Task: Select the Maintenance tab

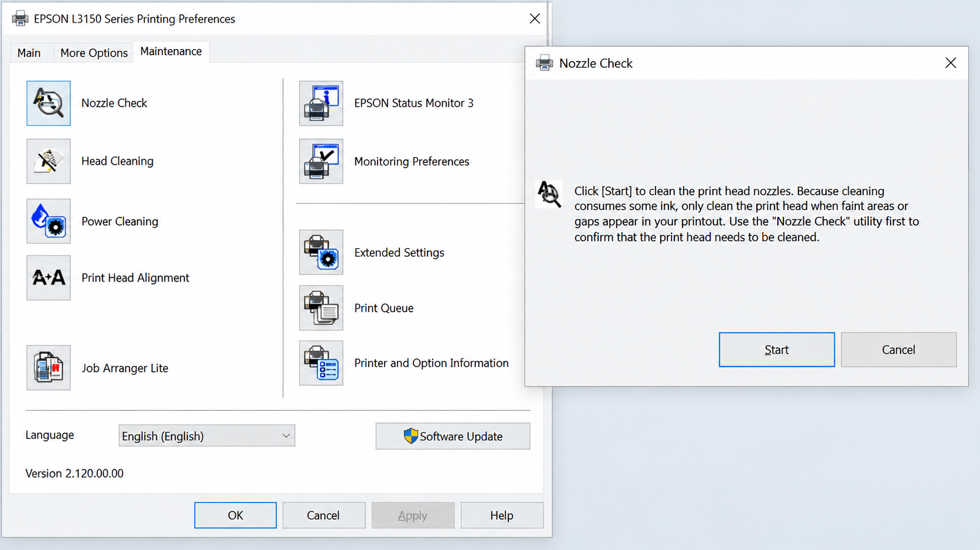Action: (x=171, y=52)
